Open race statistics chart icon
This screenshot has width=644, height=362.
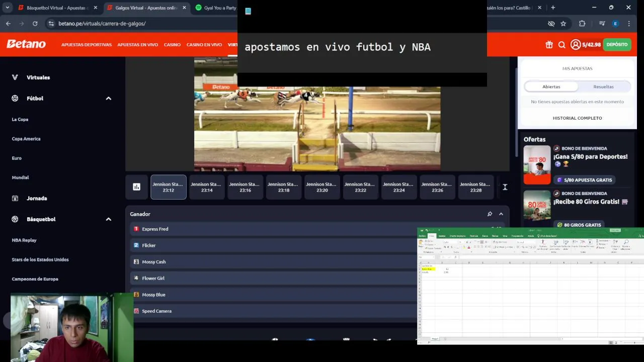pos(136,187)
